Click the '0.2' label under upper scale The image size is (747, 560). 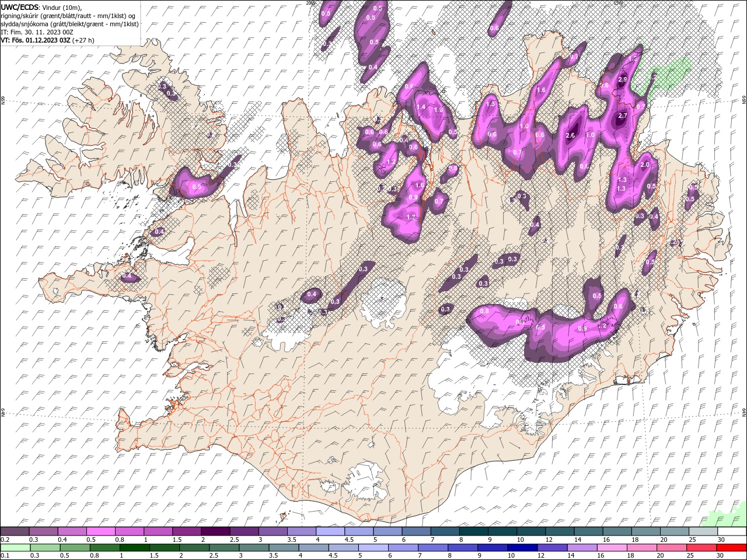[x=5, y=540]
